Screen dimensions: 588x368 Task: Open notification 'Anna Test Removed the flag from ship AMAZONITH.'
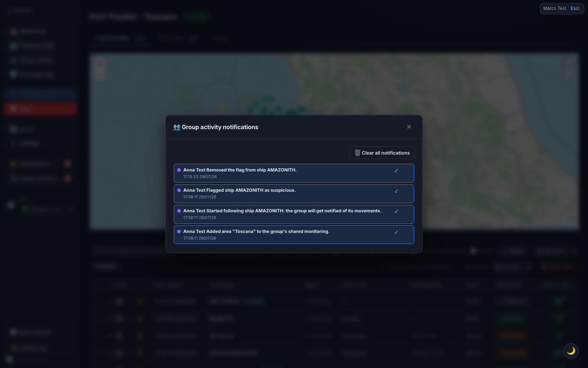[x=294, y=173]
